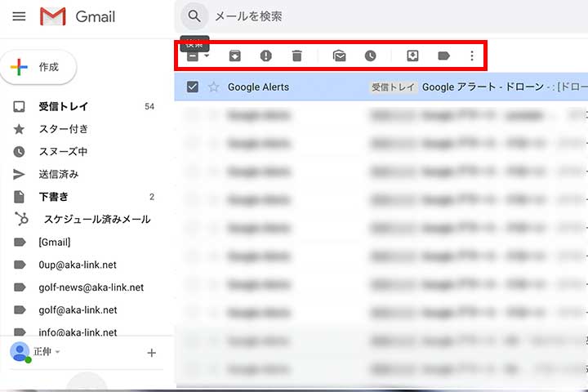The image size is (588, 392).
Task: Open the info@aka-link.net label
Action: [x=78, y=332]
